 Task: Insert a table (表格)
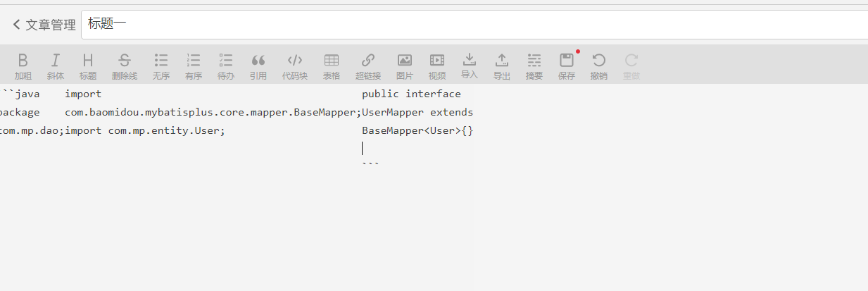pyautogui.click(x=332, y=67)
